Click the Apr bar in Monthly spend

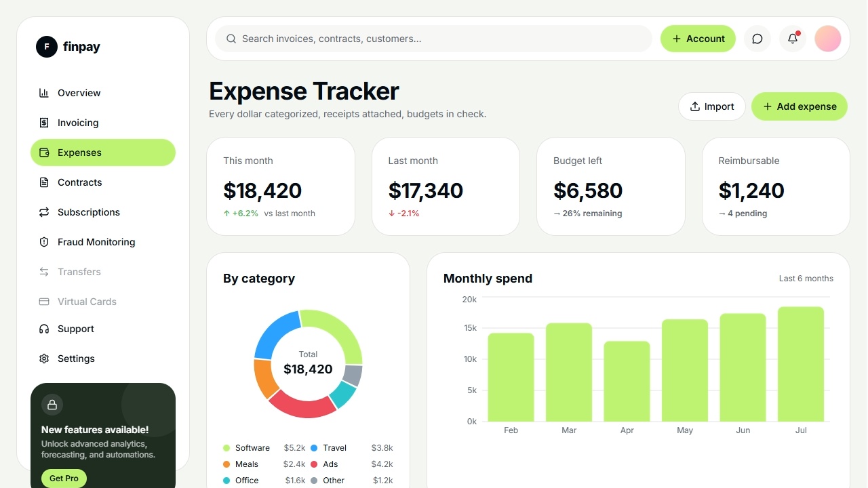coord(627,381)
